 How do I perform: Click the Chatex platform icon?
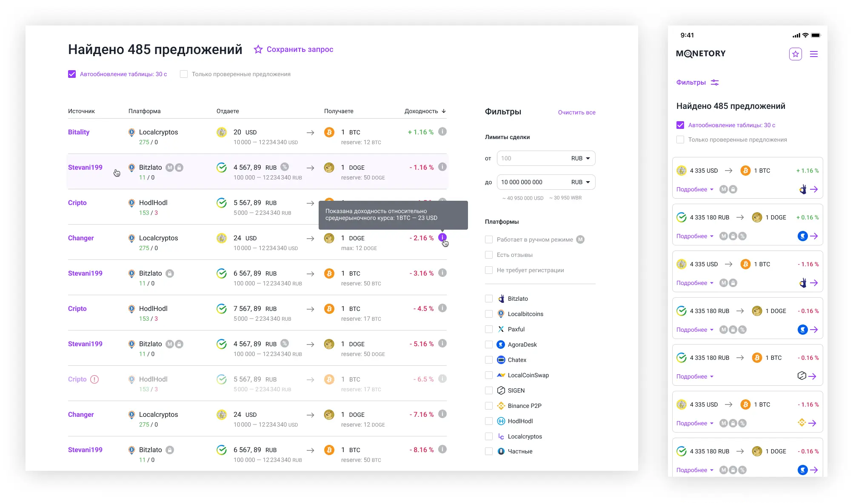tap(501, 360)
